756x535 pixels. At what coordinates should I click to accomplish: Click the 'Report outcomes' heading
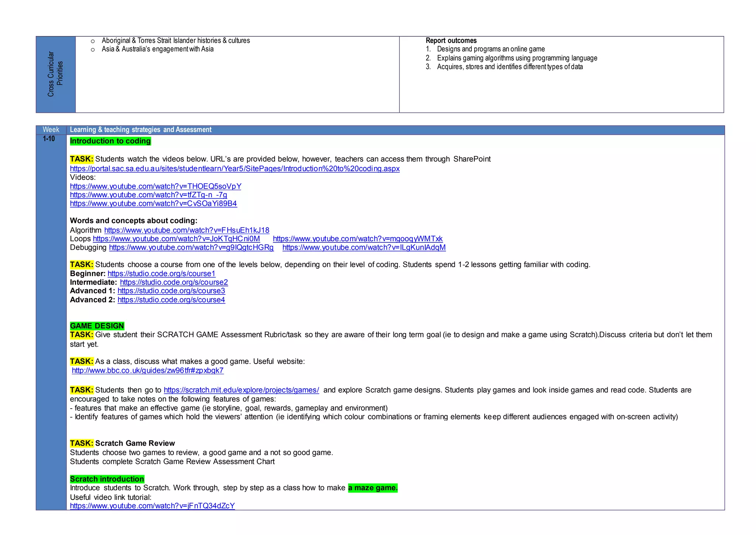point(451,41)
